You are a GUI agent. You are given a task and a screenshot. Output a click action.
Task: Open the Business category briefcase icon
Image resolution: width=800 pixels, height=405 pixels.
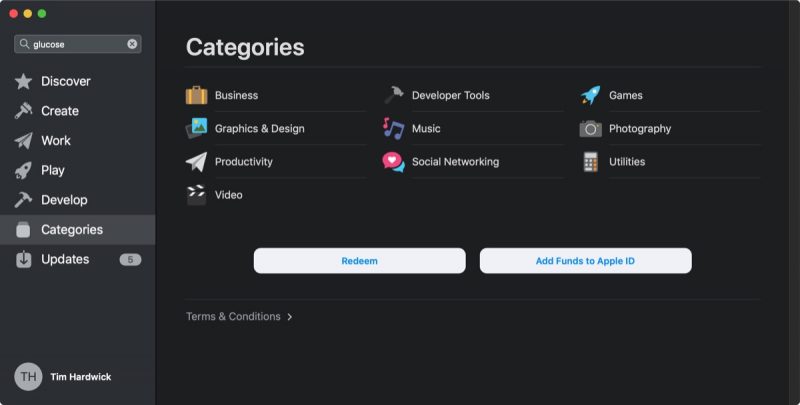pos(196,96)
